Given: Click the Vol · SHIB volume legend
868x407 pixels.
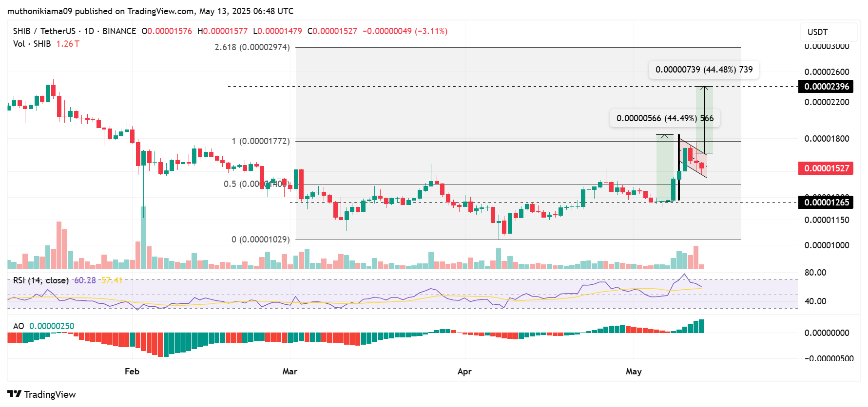Looking at the screenshot, I should tap(32, 44).
